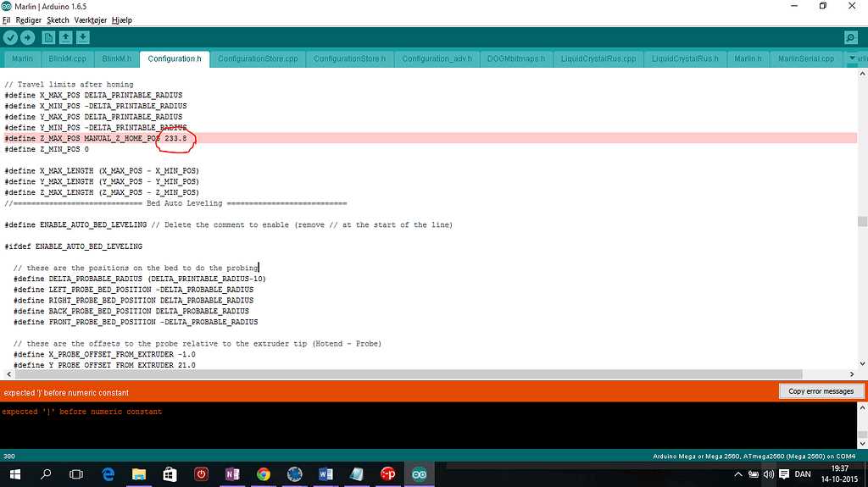Open Microsoft Word from the taskbar
Image resolution: width=868 pixels, height=487 pixels.
click(x=325, y=474)
